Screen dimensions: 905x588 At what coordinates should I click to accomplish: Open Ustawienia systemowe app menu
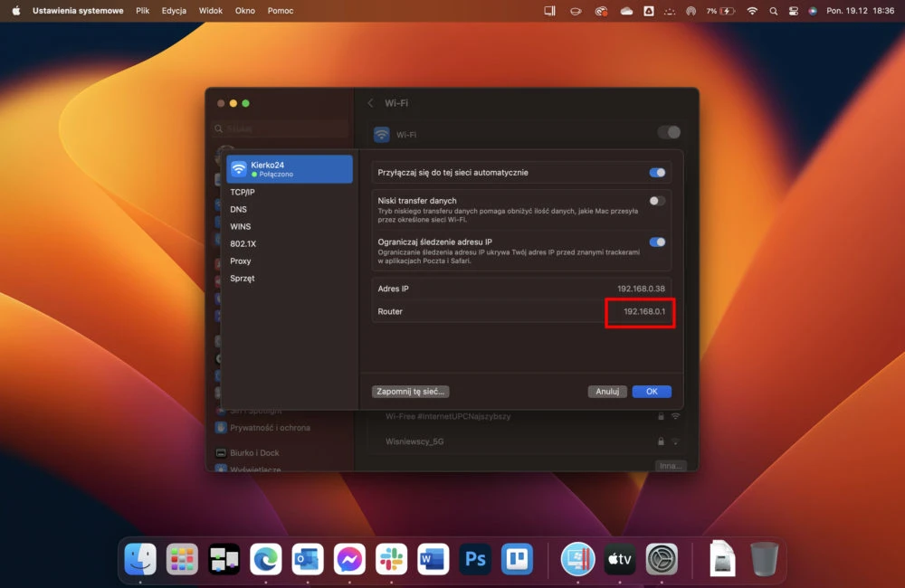pyautogui.click(x=78, y=10)
